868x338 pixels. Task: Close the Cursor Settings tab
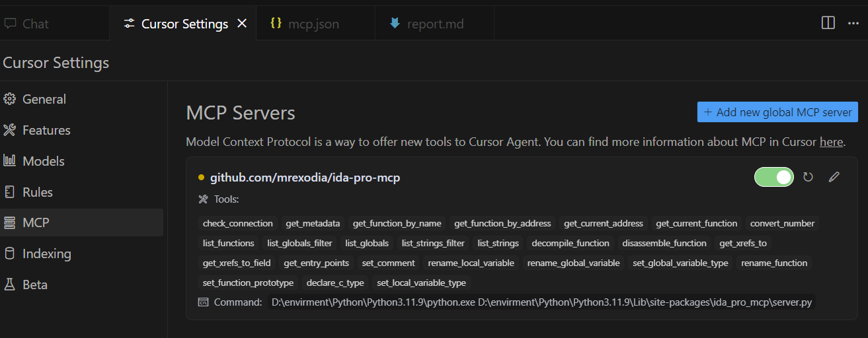(242, 24)
